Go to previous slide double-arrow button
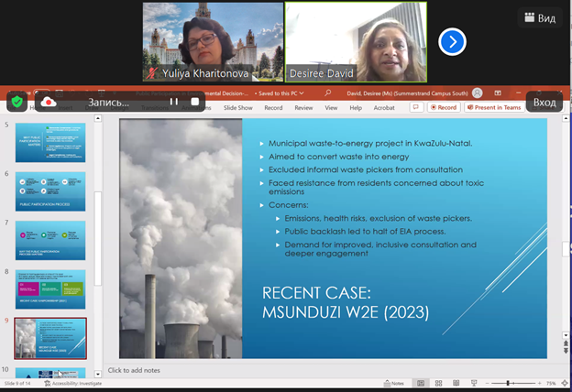This screenshot has height=392, width=572. (566, 343)
